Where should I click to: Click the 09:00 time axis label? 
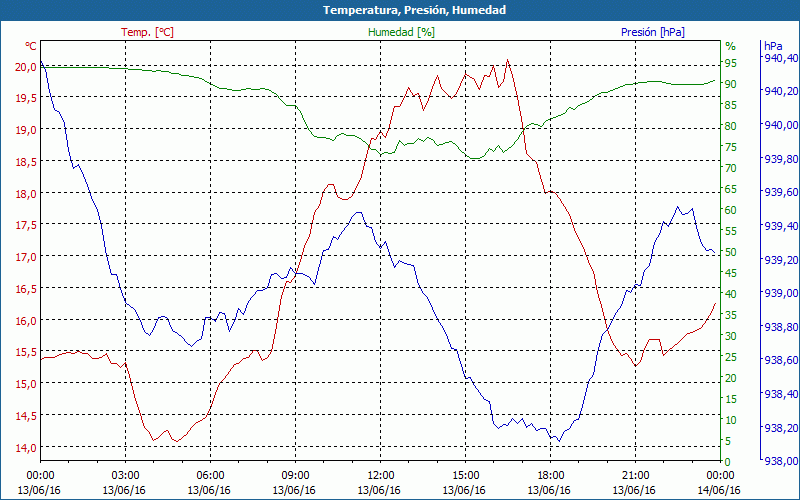tap(295, 476)
